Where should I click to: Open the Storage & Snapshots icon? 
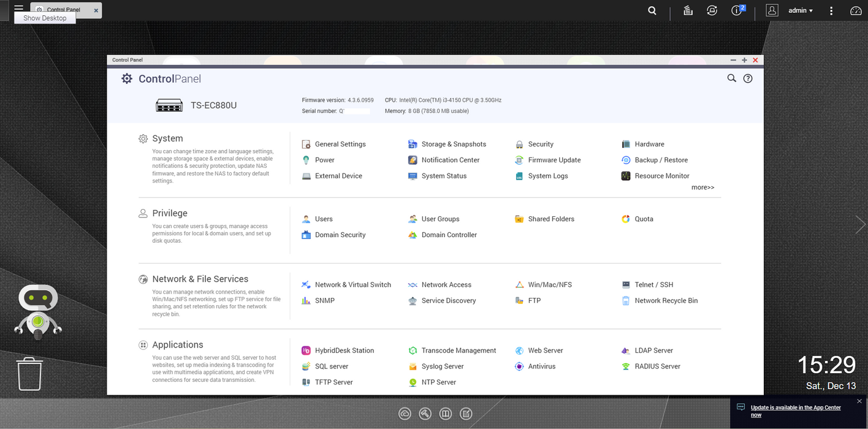click(x=413, y=144)
